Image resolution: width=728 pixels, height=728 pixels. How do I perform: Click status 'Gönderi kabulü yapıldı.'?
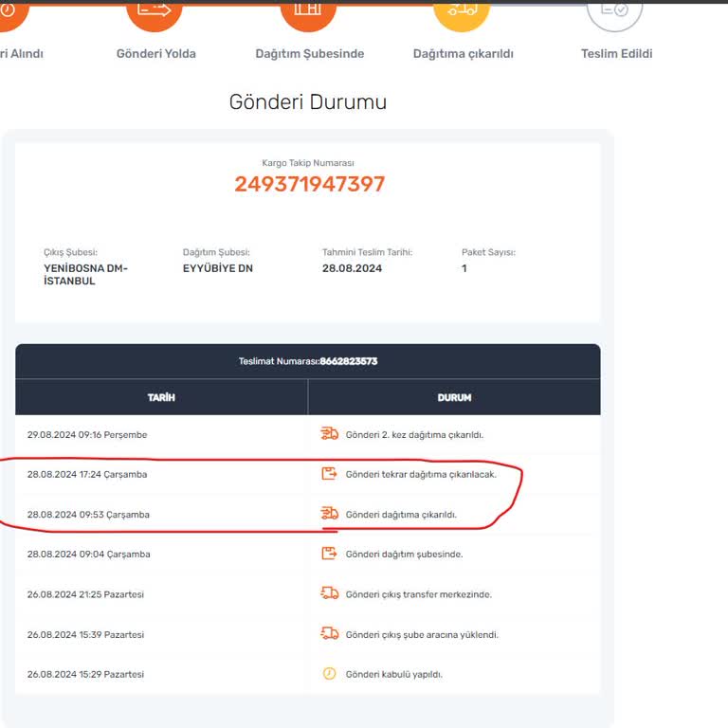pyautogui.click(x=394, y=674)
